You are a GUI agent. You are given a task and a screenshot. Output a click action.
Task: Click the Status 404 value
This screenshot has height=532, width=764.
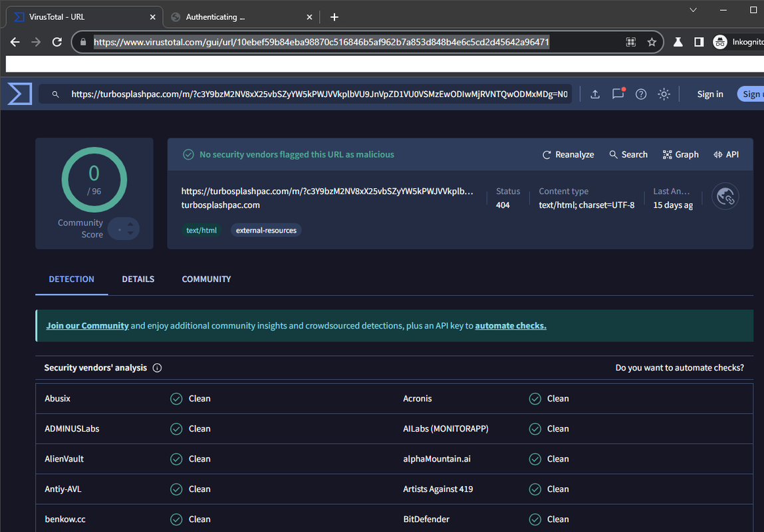tap(503, 205)
